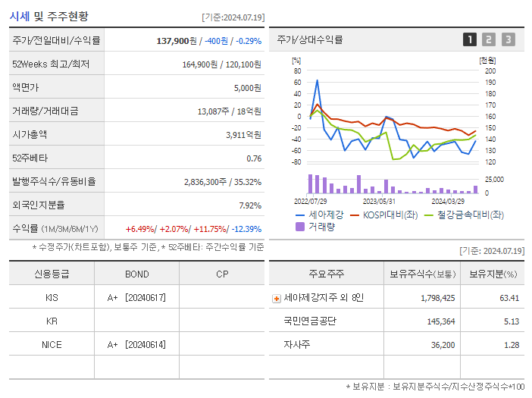The width and height of the screenshot is (532, 398).
Task: Select NICE bond rating A+ [20240614]
Action: point(136,345)
